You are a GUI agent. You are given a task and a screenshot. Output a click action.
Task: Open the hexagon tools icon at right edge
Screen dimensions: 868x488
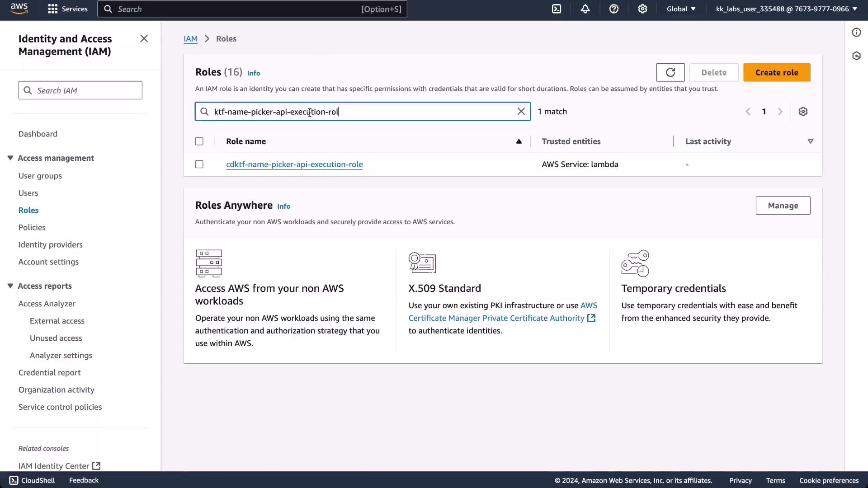tap(856, 56)
